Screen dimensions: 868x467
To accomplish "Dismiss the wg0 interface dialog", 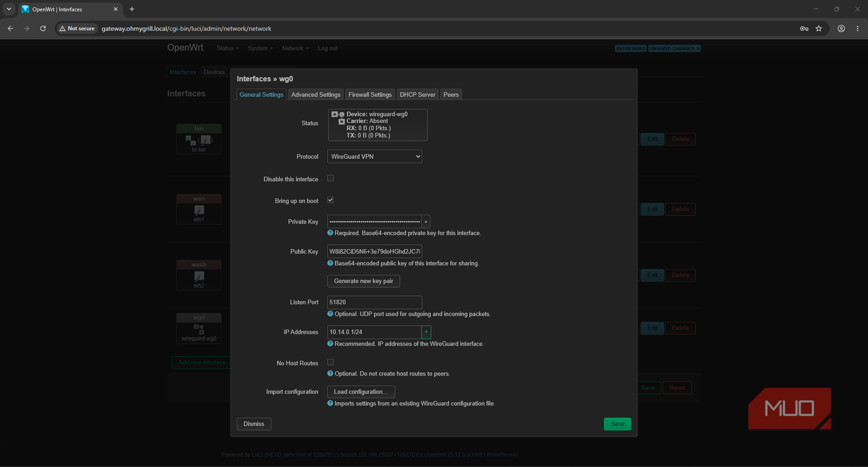I will click(254, 424).
